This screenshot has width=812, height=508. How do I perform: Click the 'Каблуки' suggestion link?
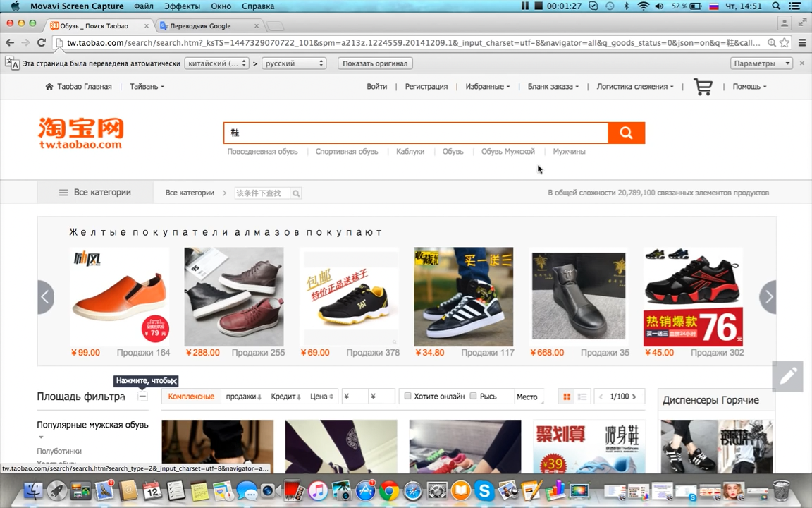coord(410,152)
